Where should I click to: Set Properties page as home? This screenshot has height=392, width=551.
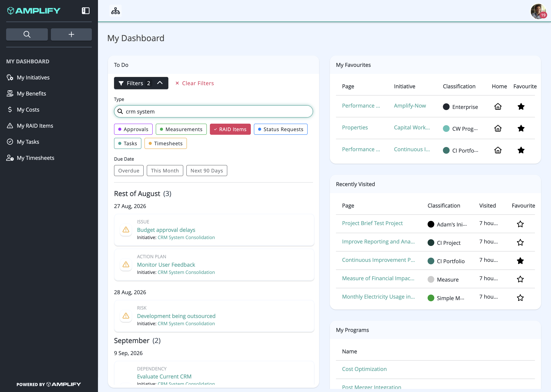click(498, 128)
